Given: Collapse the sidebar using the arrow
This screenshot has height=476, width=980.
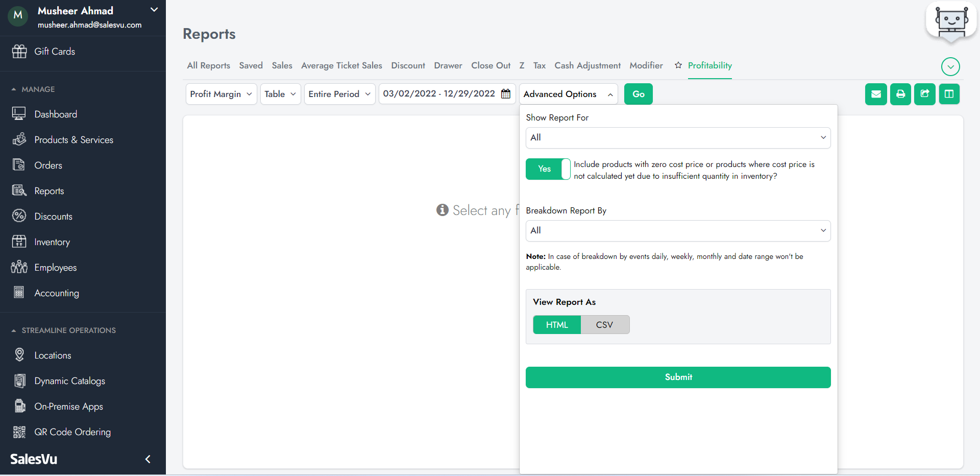Looking at the screenshot, I should tap(148, 459).
